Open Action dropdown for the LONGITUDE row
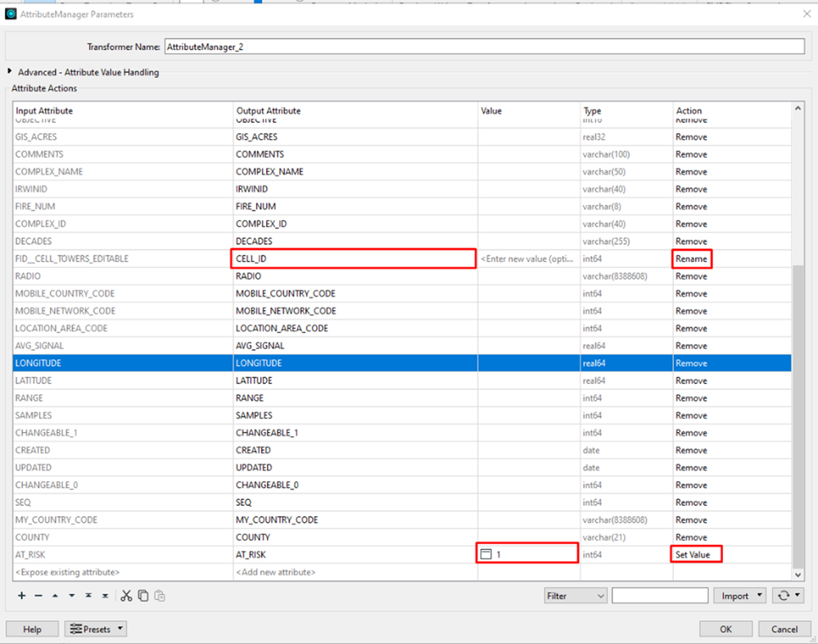 (x=731, y=363)
